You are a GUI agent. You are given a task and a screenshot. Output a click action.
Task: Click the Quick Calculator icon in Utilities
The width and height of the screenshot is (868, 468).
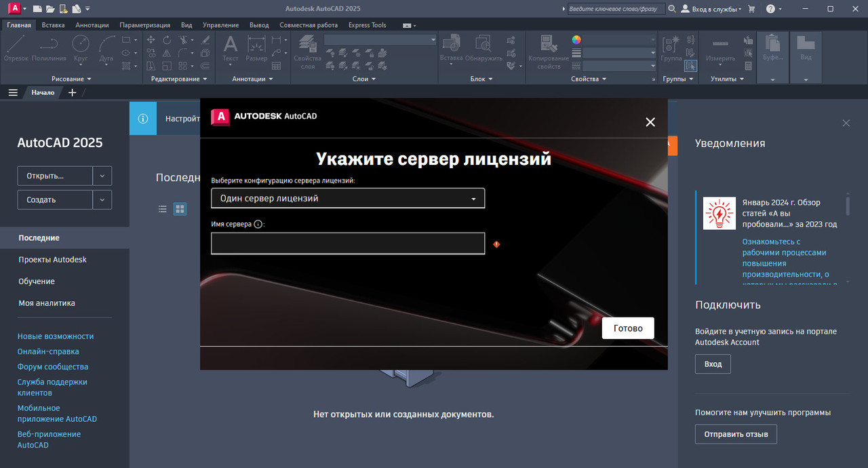(x=748, y=66)
